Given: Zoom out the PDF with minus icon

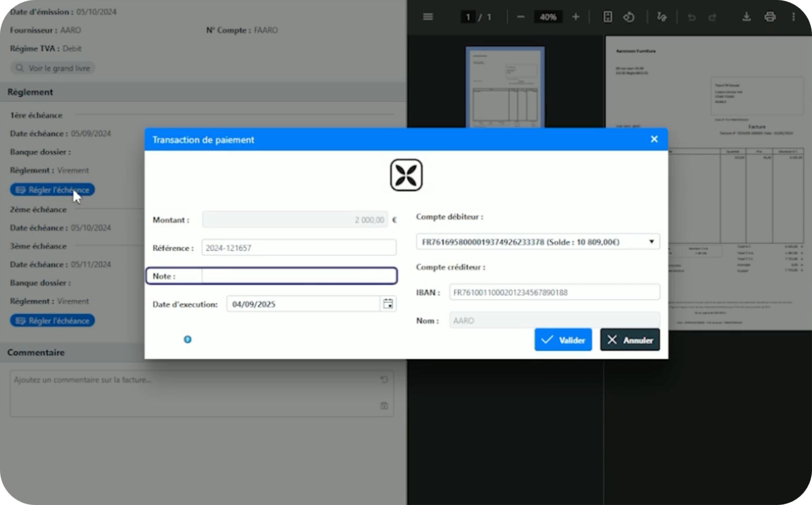Looking at the screenshot, I should click(x=521, y=17).
